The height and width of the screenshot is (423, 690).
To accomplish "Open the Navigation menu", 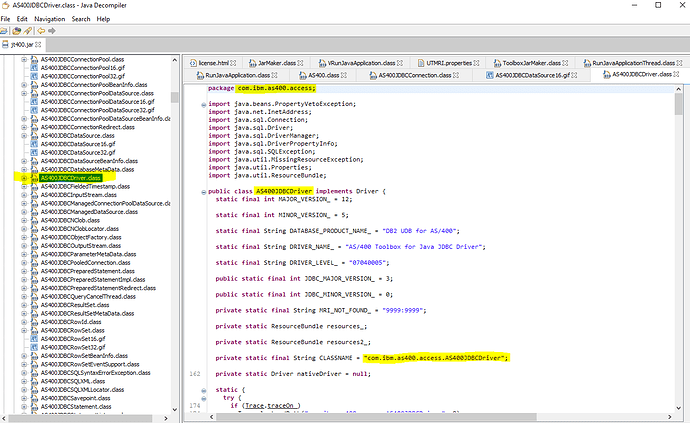I will 50,19.
